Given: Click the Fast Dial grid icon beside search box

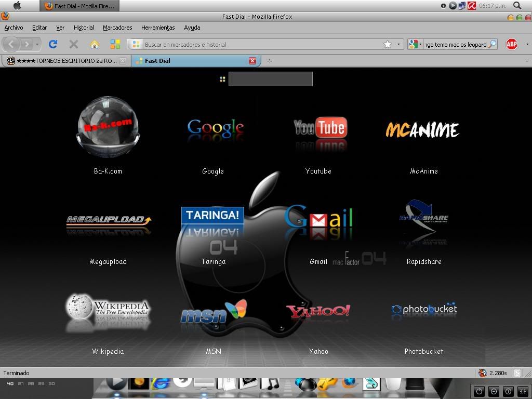Looking at the screenshot, I should pos(222,79).
